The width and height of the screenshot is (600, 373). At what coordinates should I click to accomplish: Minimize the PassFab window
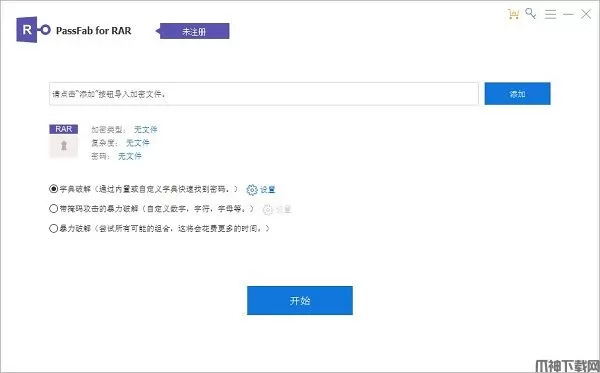click(568, 14)
